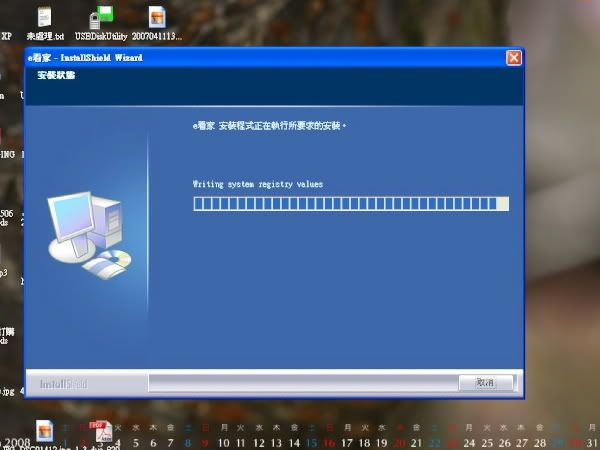Click the computer and CD illustration
Image resolution: width=600 pixels, height=450 pixels.
pyautogui.click(x=89, y=235)
